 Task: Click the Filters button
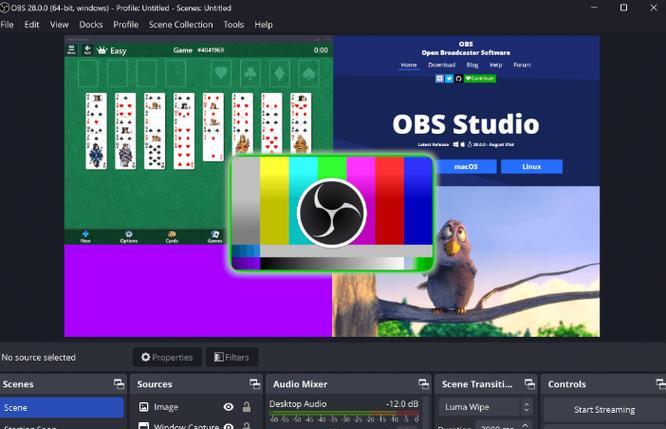[231, 357]
